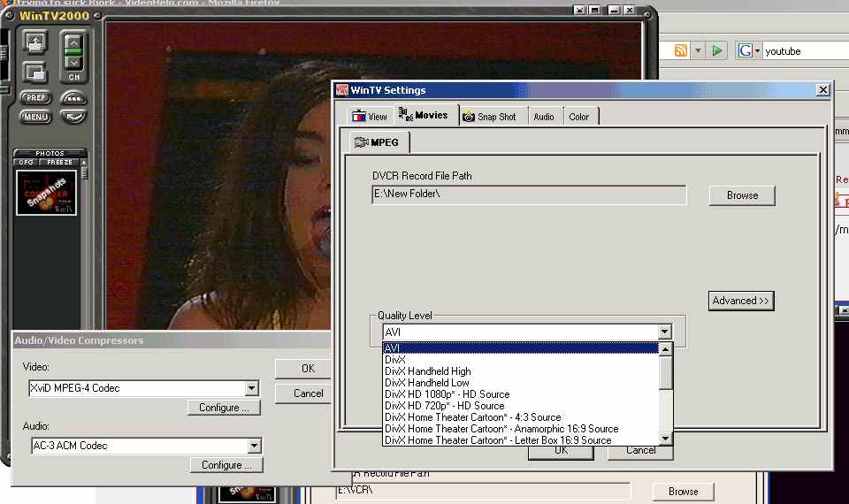Viewport: 849px width, 504px height.
Task: Click OK in Audio/Video Compressors dialog
Action: click(x=303, y=369)
